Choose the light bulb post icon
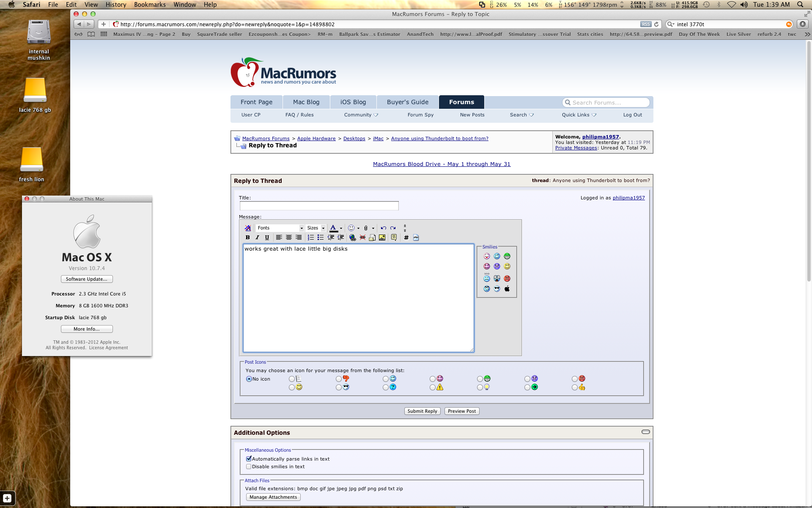 click(x=480, y=387)
